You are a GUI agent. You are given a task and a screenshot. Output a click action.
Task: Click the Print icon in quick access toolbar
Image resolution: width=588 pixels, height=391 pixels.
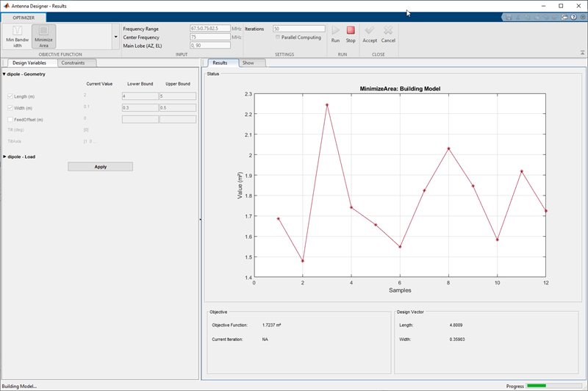tap(564, 17)
